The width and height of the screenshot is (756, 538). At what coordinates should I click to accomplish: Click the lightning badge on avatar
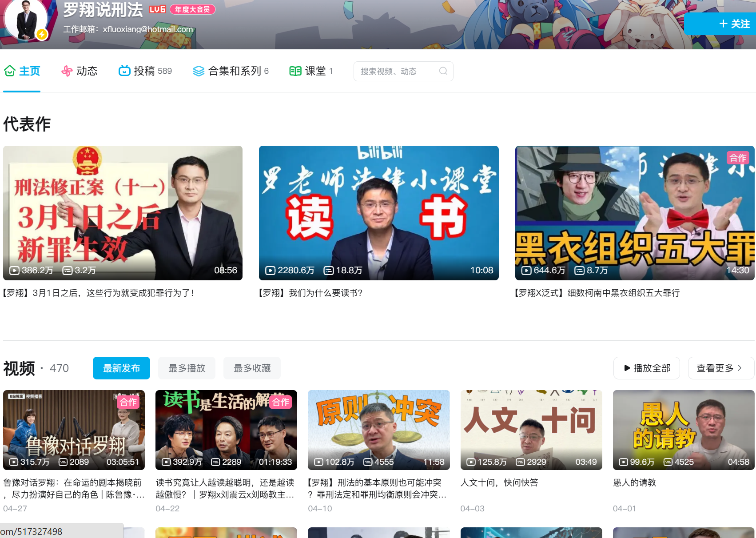[x=42, y=34]
